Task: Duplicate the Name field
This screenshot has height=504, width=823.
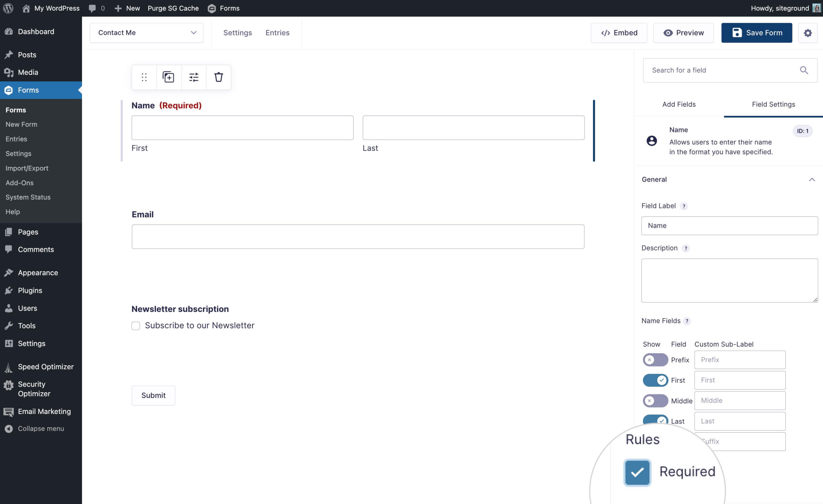Action: tap(169, 77)
